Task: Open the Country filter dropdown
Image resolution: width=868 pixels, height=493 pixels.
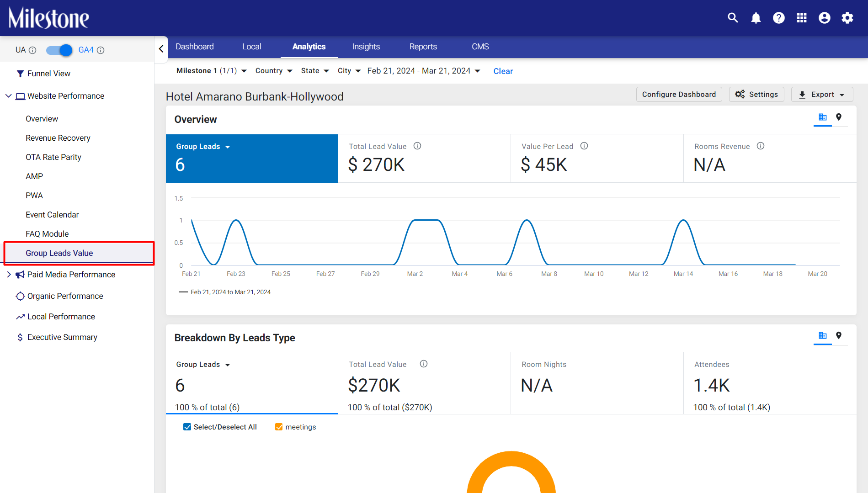Action: coord(274,71)
